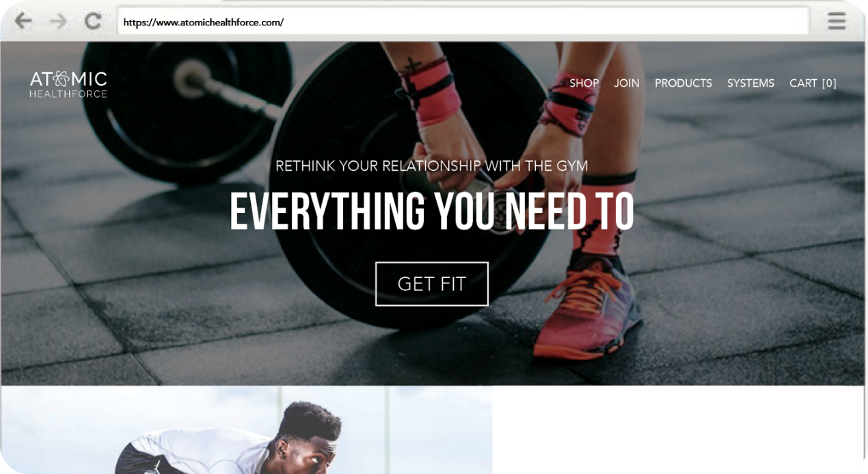This screenshot has height=474, width=868.
Task: Click the EVERYTHING YOU NEED TO headline
Action: tap(431, 212)
